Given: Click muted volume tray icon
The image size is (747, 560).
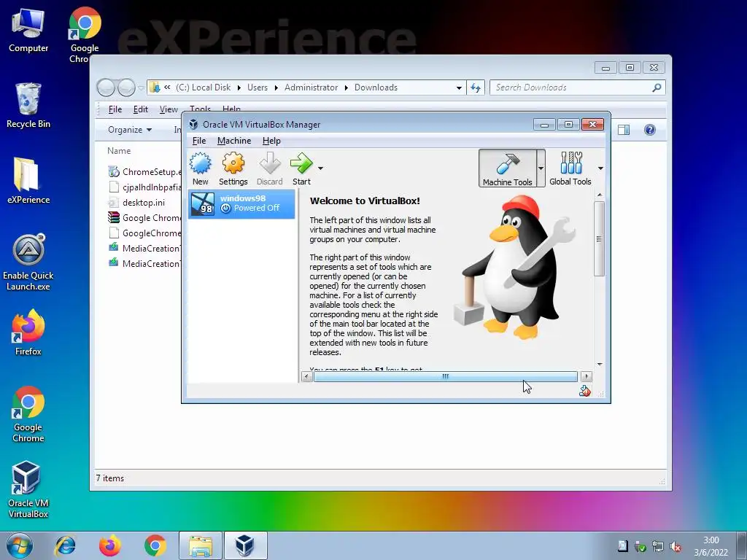Looking at the screenshot, I should (675, 547).
